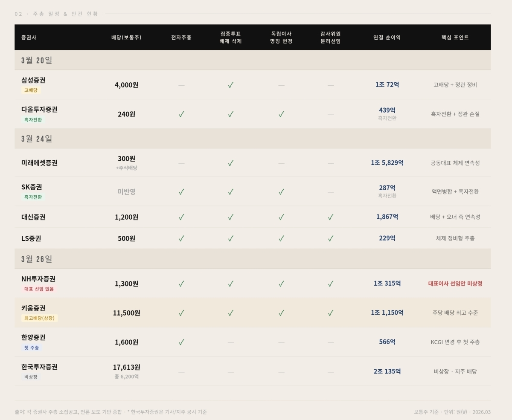Screen dimensions: 512x420
Task: Click 미래에셋증권's 집중투표 배제 삭제 checkmark
Action: (231, 163)
